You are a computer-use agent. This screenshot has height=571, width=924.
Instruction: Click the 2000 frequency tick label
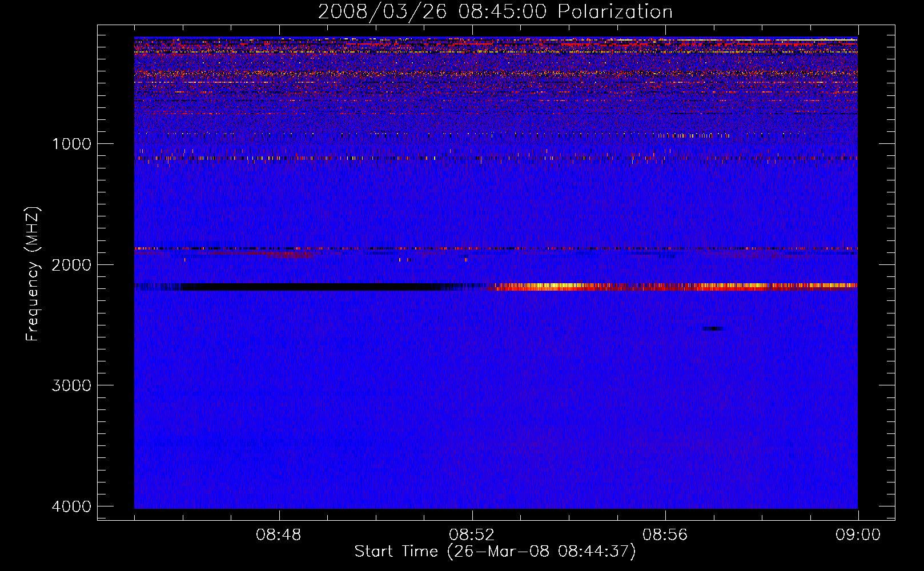[x=71, y=264]
